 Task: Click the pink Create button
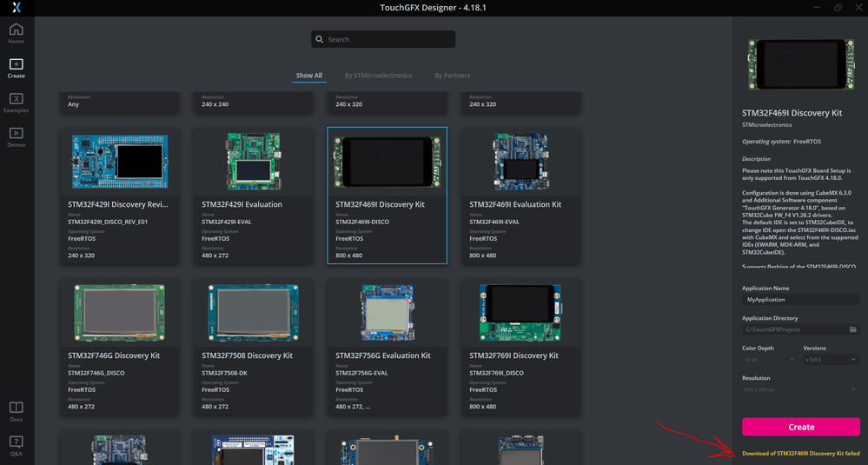click(x=801, y=427)
